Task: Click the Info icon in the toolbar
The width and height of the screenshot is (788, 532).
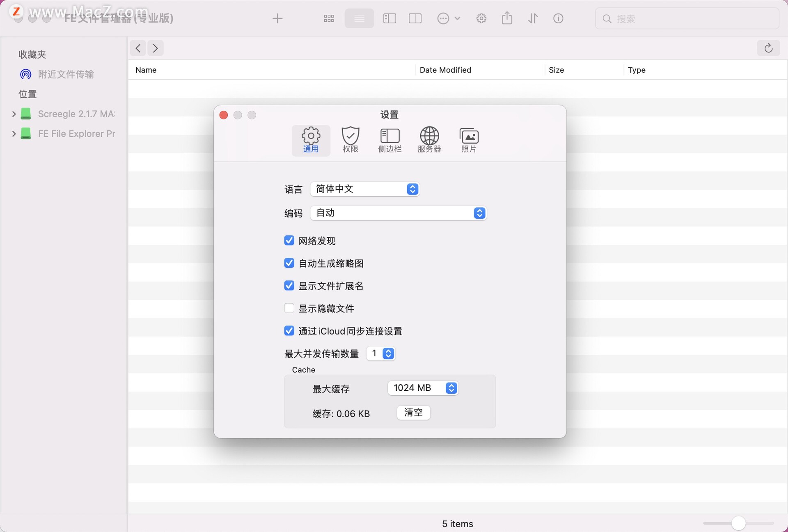Action: point(558,18)
